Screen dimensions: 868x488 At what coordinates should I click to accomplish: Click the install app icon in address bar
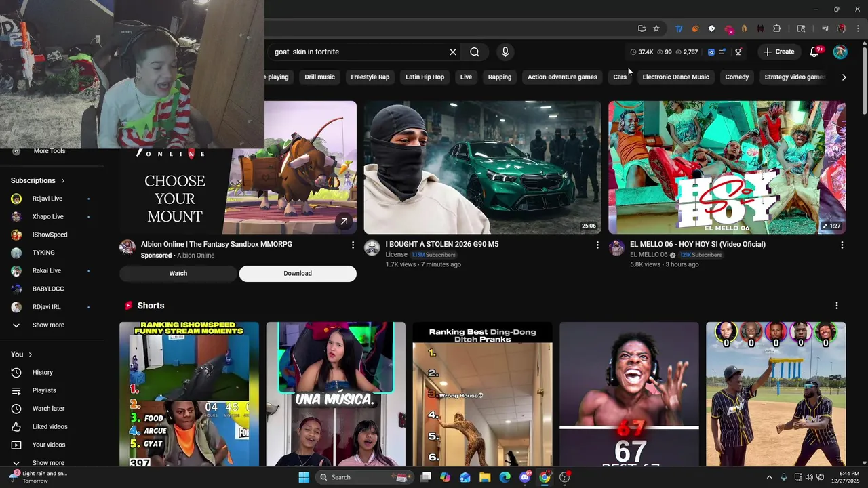point(642,28)
